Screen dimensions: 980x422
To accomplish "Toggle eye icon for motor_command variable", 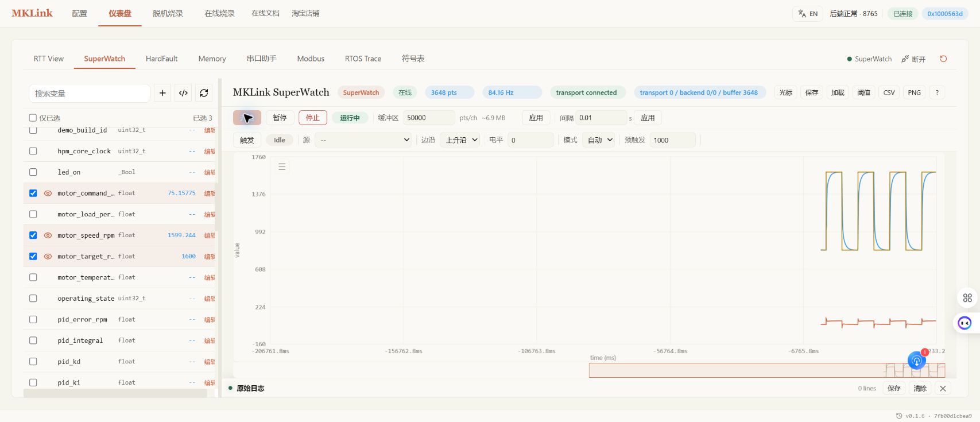I will point(48,193).
